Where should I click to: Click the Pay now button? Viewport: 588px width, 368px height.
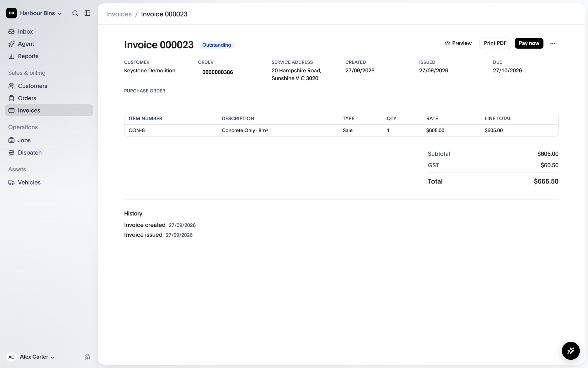[529, 43]
